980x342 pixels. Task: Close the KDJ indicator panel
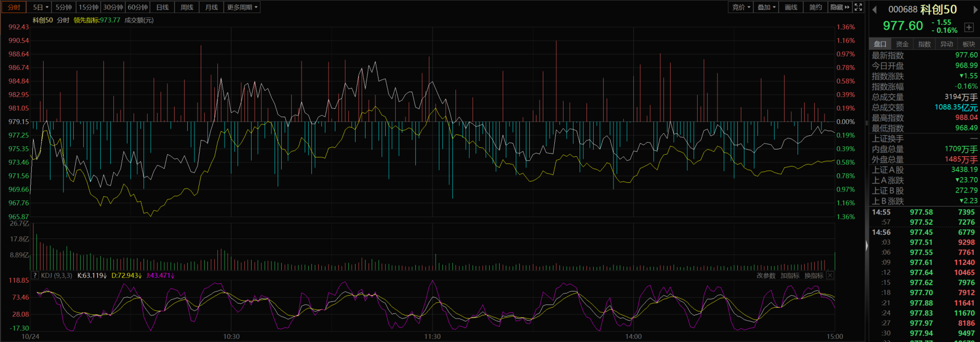point(830,275)
